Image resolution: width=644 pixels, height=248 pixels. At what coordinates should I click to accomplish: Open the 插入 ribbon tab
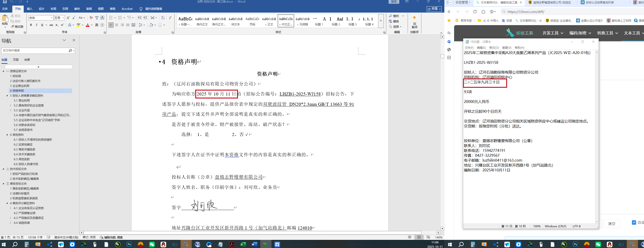30,9
